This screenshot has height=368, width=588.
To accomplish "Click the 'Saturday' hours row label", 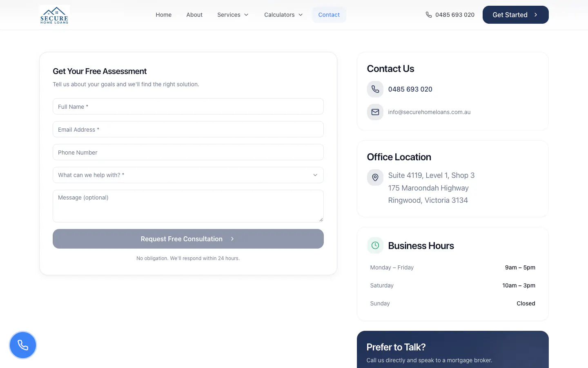I will pos(382,285).
